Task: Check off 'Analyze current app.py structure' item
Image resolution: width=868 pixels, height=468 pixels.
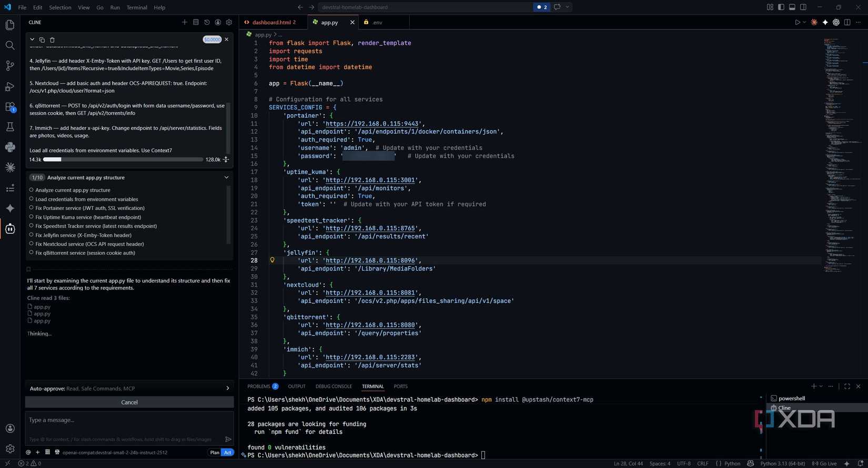Action: tap(31, 190)
